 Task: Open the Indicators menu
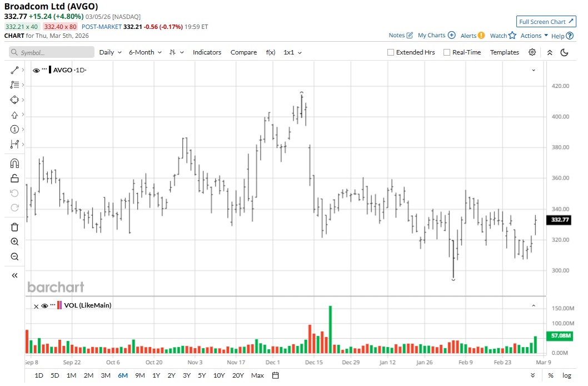(x=207, y=52)
